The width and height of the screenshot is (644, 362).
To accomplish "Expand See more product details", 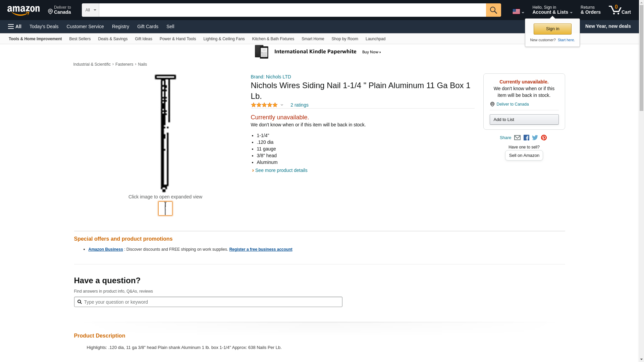I will pyautogui.click(x=281, y=170).
